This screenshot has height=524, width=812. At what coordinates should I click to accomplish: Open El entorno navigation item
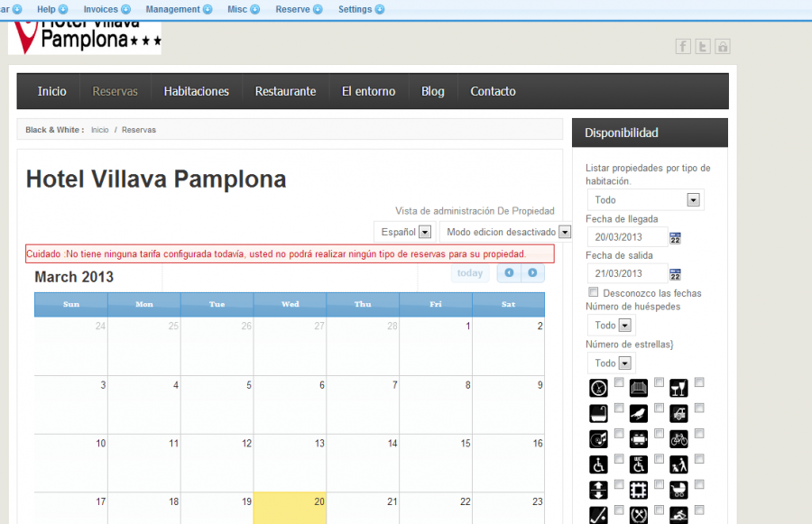pos(368,91)
